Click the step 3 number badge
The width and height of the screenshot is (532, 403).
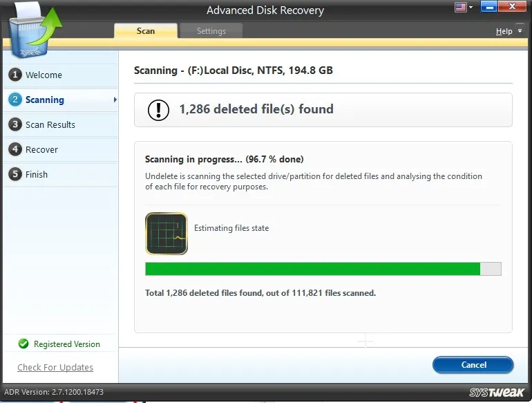[x=15, y=124]
